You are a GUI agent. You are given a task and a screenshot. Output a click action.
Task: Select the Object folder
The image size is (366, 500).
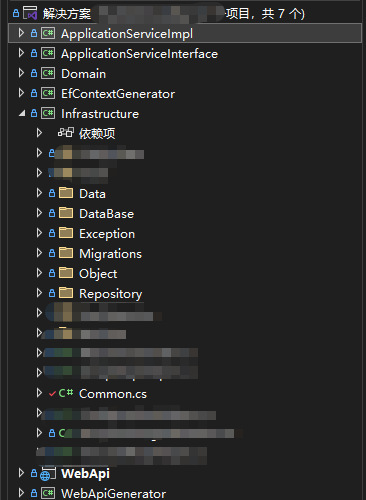point(98,274)
